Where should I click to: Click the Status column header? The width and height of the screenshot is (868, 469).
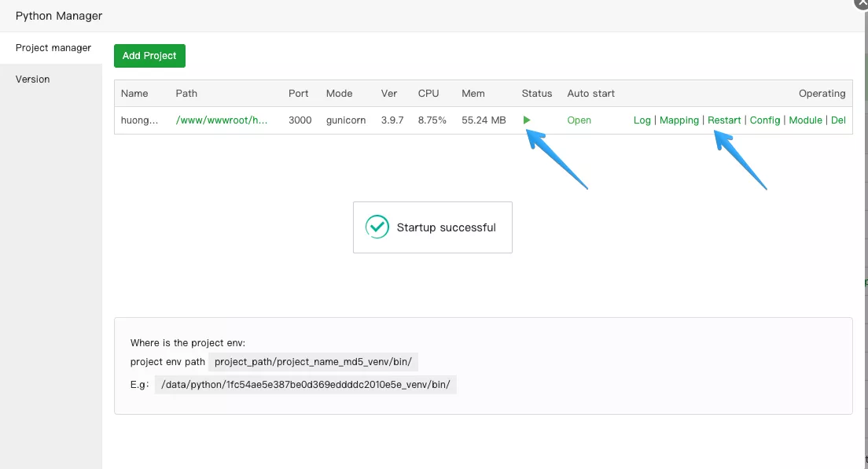pyautogui.click(x=536, y=94)
